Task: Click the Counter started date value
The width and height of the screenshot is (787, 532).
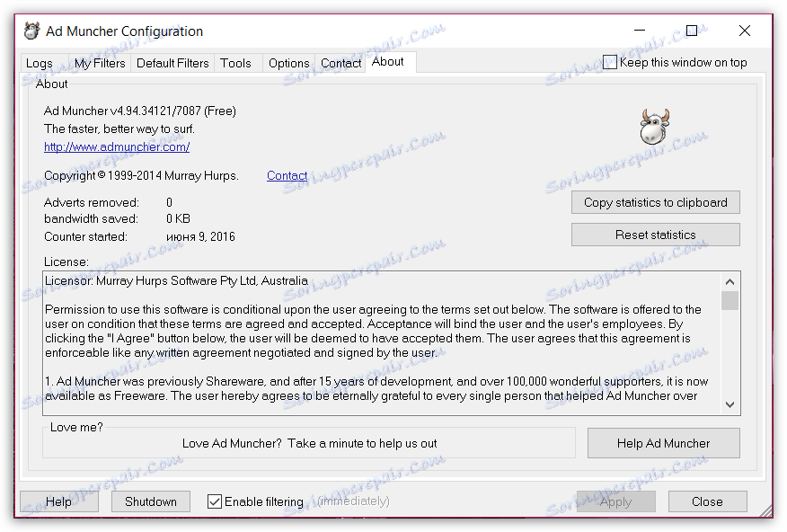Action: pyautogui.click(x=200, y=236)
